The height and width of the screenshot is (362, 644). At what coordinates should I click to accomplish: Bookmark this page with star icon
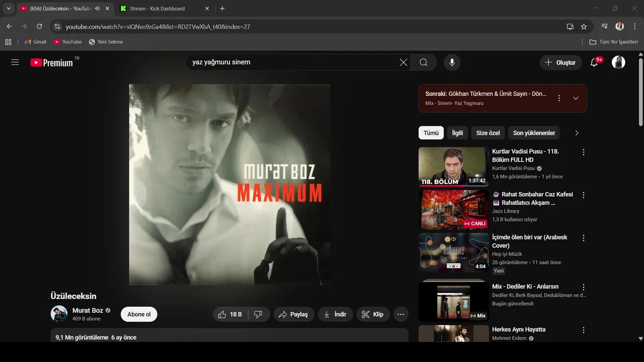pyautogui.click(x=584, y=27)
